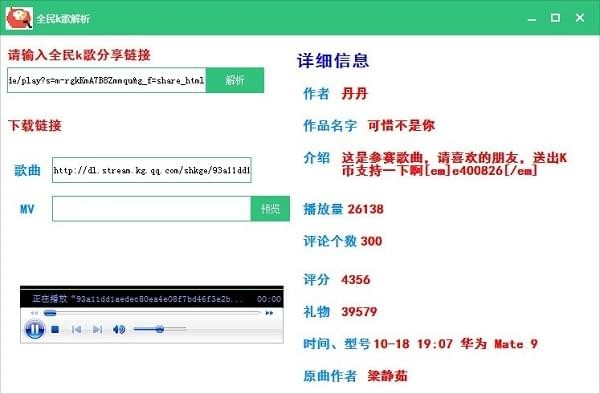The height and width of the screenshot is (394, 600).
Task: Click the 介绍 description text
Action: tap(454, 164)
